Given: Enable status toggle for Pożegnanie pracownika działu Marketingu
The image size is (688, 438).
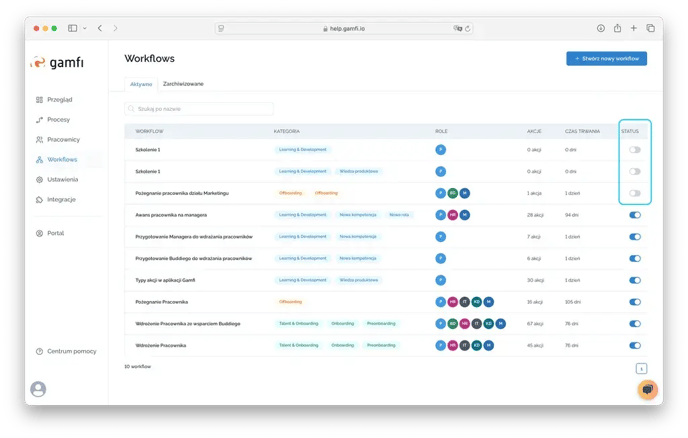Looking at the screenshot, I should coord(634,193).
